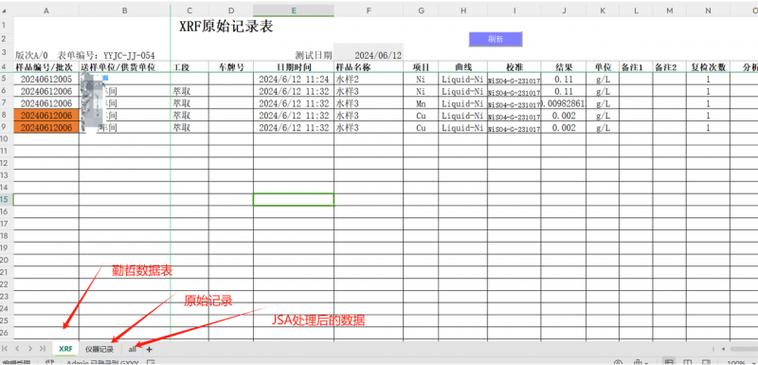
Task: Click the horizontal scrollbar thumb
Action: click(x=744, y=349)
